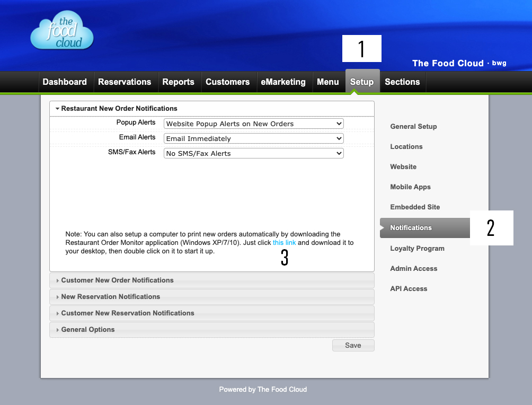Open the Email Alerts dropdown
The width and height of the screenshot is (532, 405).
[254, 138]
